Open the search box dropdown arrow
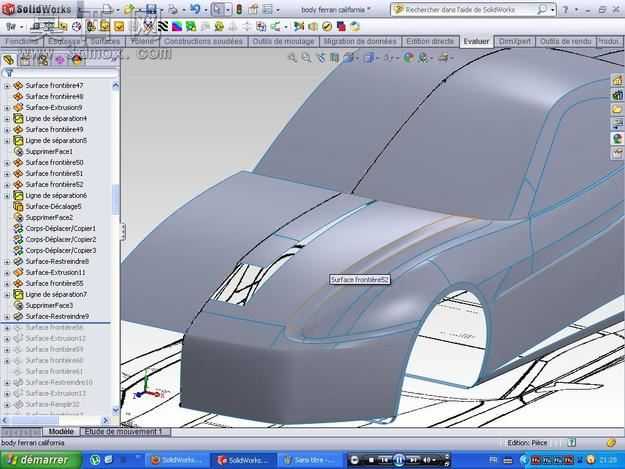The width and height of the screenshot is (625, 469). click(x=552, y=10)
